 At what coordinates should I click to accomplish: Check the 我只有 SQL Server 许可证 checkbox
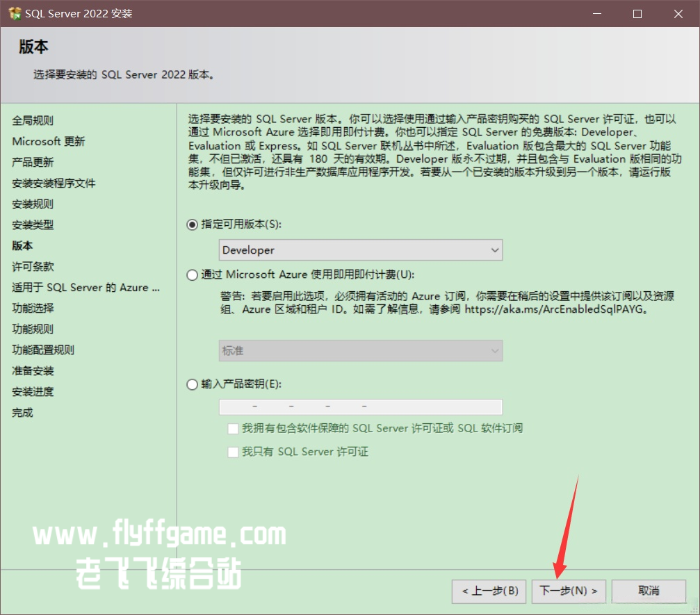point(233,452)
